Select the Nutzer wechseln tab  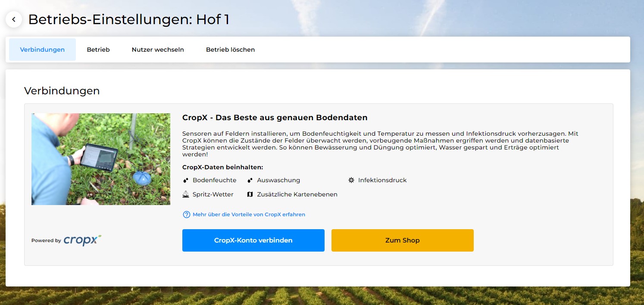(158, 50)
